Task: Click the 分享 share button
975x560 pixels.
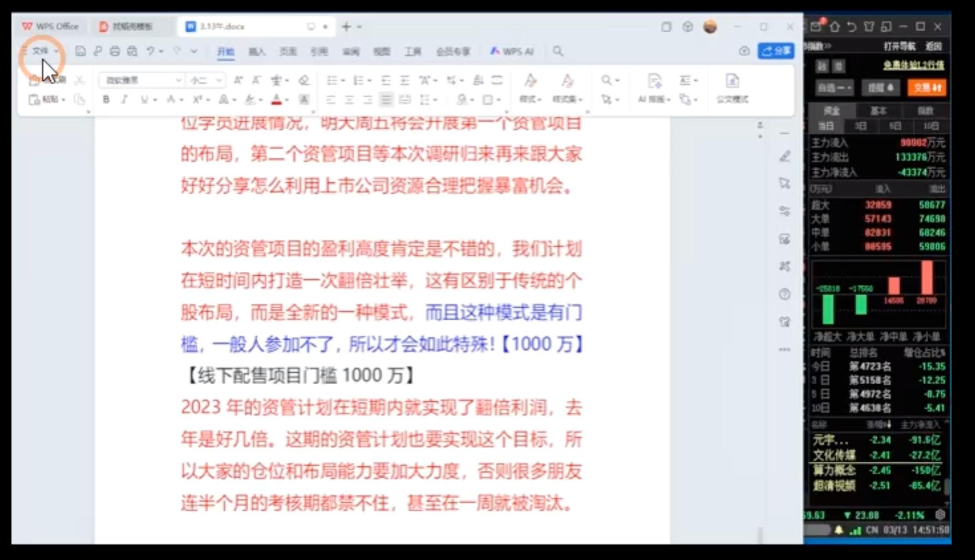Action: [x=775, y=51]
